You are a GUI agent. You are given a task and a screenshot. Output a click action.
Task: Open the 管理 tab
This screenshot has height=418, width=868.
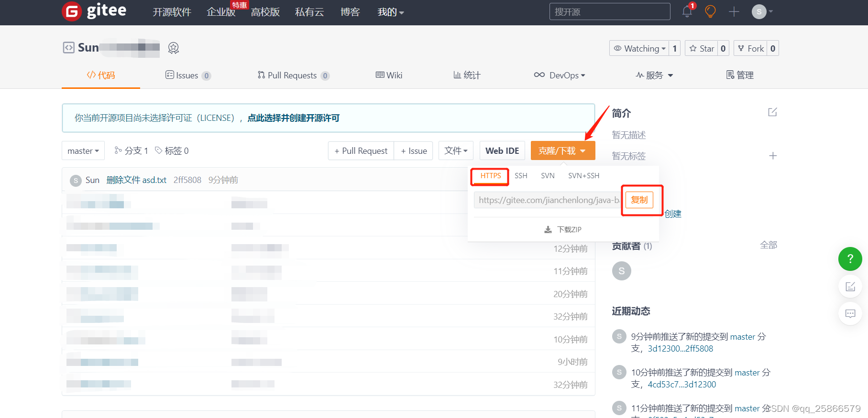740,75
